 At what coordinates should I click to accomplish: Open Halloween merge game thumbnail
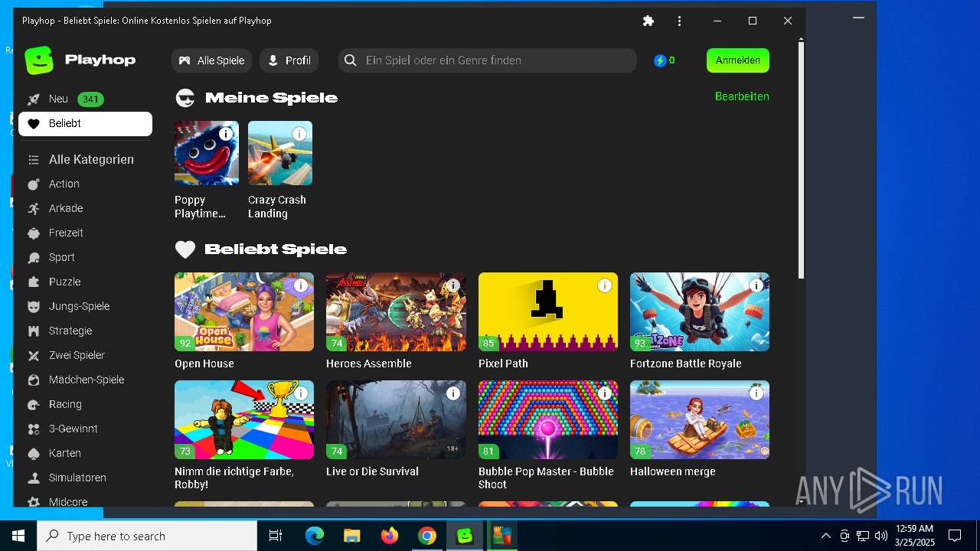click(700, 420)
